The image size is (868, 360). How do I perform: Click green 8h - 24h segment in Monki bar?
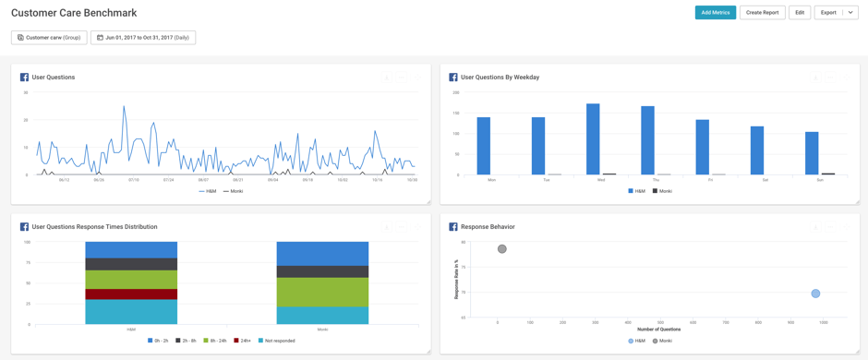point(322,292)
